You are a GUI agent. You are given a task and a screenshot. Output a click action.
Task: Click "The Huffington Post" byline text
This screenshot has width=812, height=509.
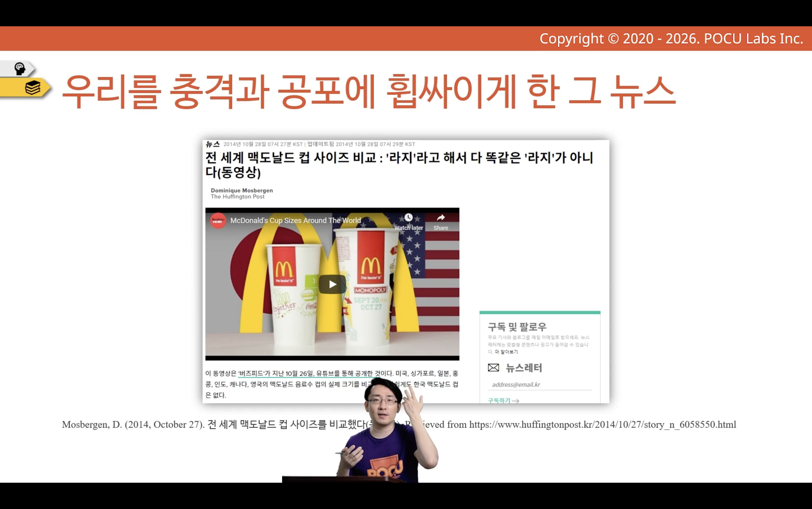click(x=238, y=197)
